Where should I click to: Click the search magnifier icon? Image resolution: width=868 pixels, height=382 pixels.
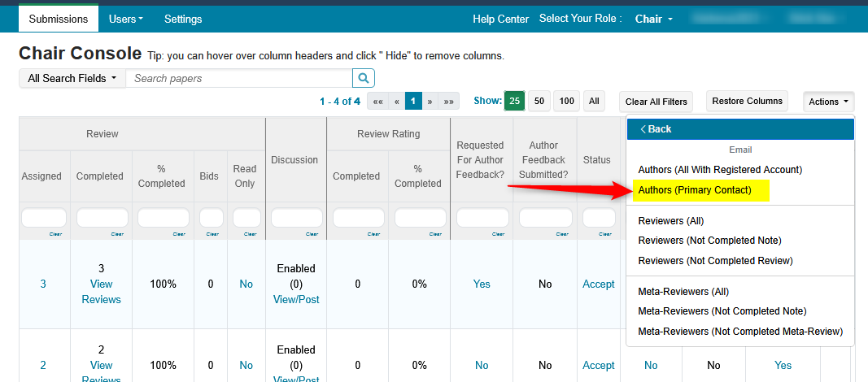[x=364, y=78]
